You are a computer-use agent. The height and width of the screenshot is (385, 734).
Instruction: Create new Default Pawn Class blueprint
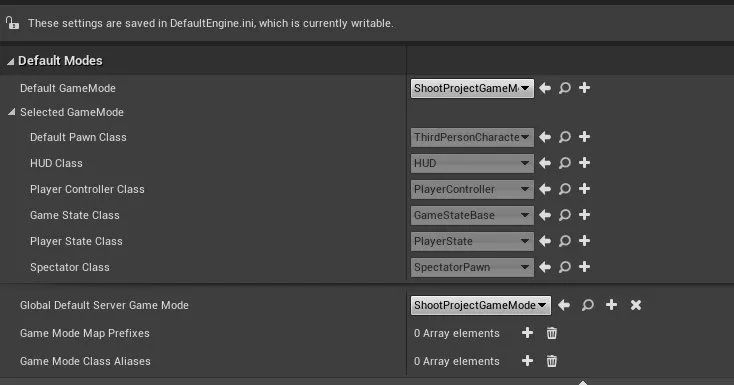point(584,136)
